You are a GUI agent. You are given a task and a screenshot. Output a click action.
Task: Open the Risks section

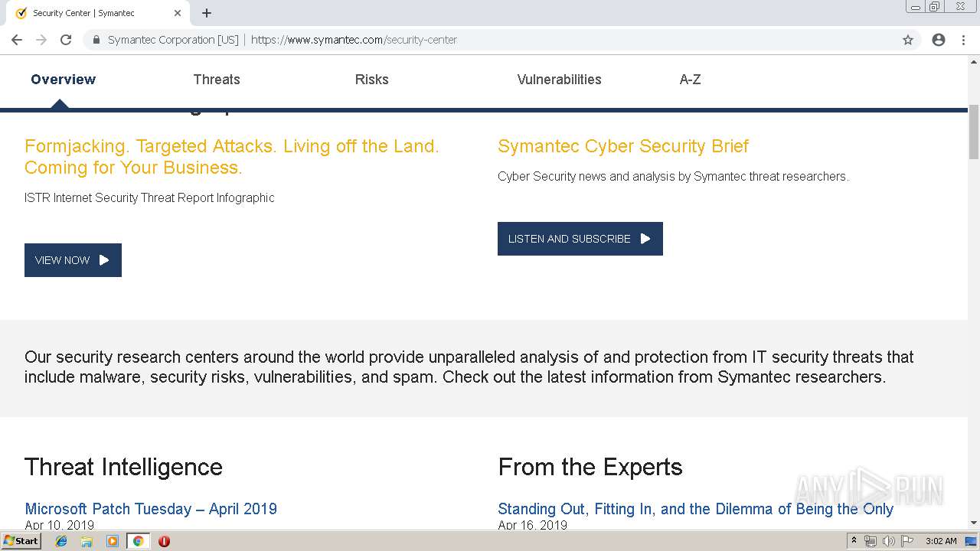pyautogui.click(x=372, y=80)
